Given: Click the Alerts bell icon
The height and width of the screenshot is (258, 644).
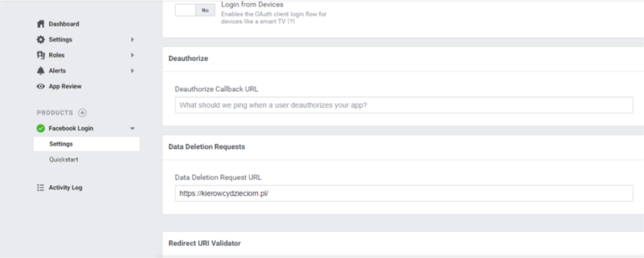Looking at the screenshot, I should (41, 71).
